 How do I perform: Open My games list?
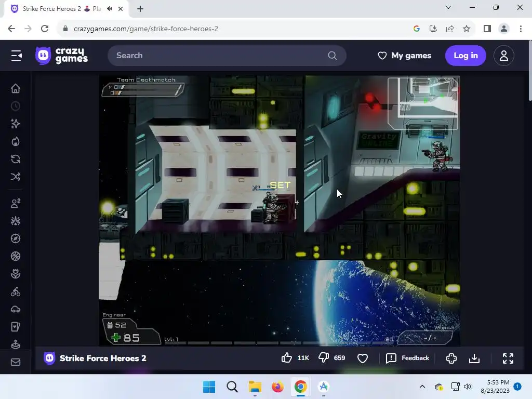tap(404, 56)
